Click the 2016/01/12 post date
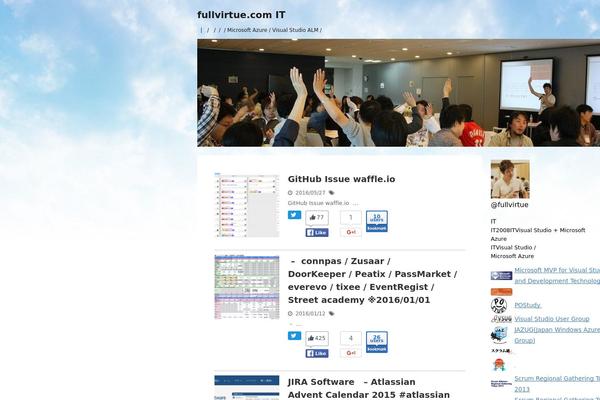600x400 pixels. coord(310,313)
